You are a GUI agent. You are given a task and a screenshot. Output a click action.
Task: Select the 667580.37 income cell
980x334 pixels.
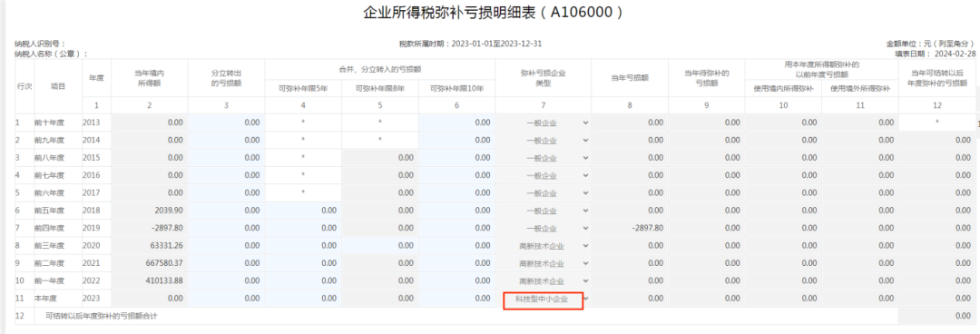(150, 262)
